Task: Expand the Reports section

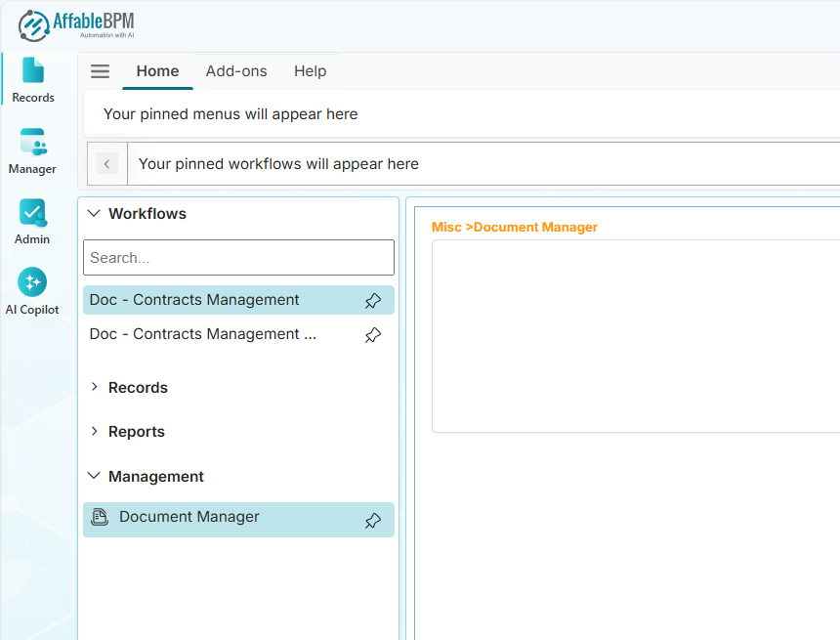Action: tap(94, 431)
